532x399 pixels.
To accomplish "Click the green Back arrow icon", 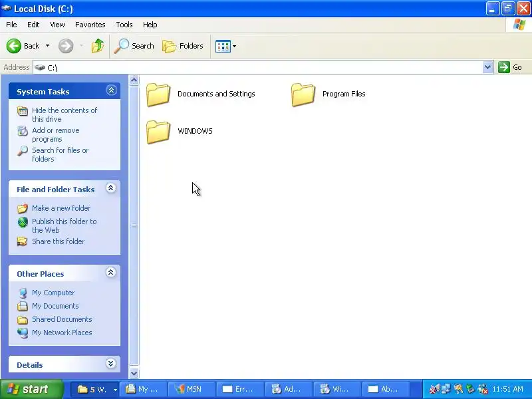I will (14, 46).
